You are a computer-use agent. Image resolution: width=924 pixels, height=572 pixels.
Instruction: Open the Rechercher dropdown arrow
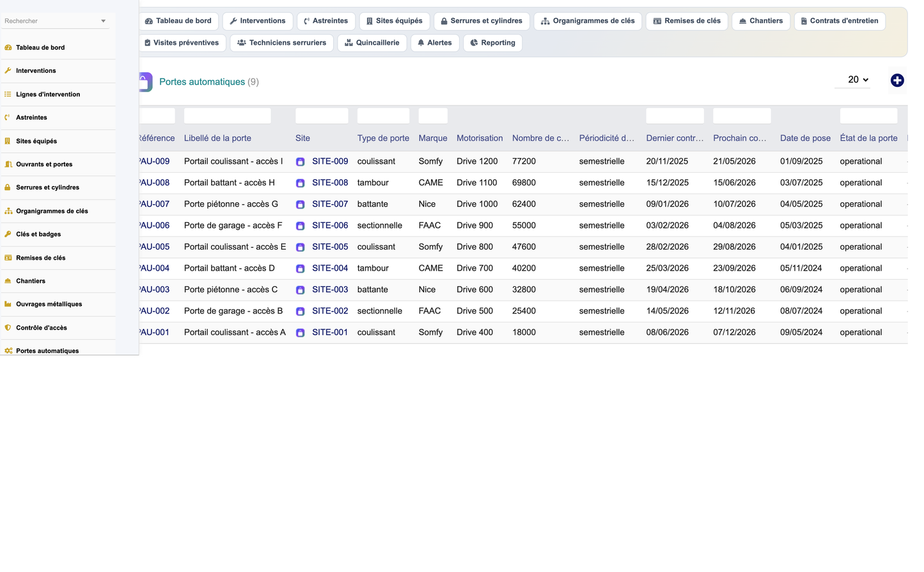coord(103,21)
